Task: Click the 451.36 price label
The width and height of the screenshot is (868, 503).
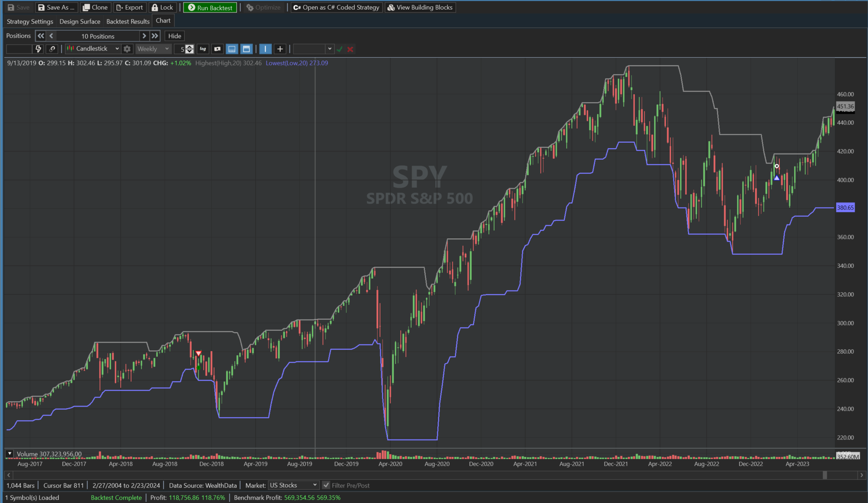Action: tap(845, 106)
